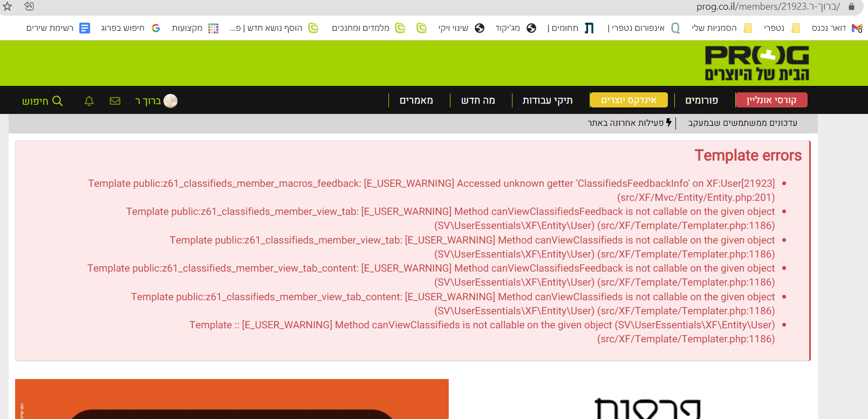Image resolution: width=868 pixels, height=419 pixels.
Task: Open the user avatar for 'ברוך ר'
Action: [x=170, y=101]
